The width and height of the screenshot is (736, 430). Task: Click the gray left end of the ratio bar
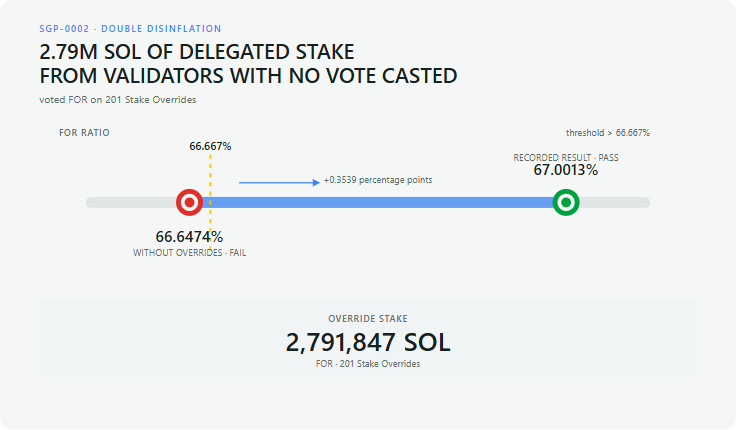tap(131, 202)
